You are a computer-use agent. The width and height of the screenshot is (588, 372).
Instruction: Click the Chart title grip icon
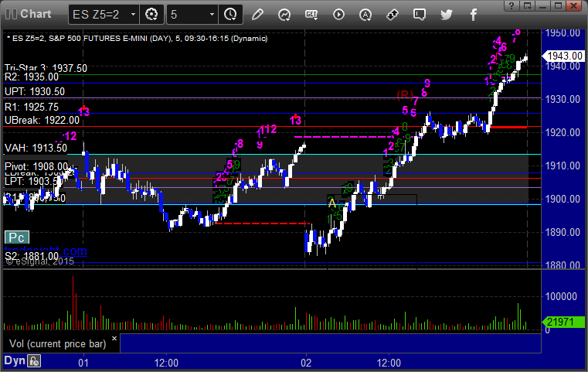[11, 14]
